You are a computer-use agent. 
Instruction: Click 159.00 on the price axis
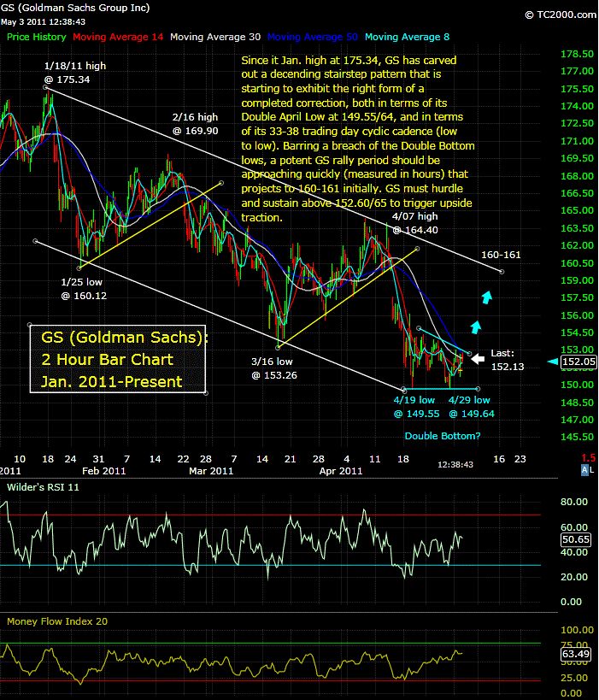click(x=577, y=280)
